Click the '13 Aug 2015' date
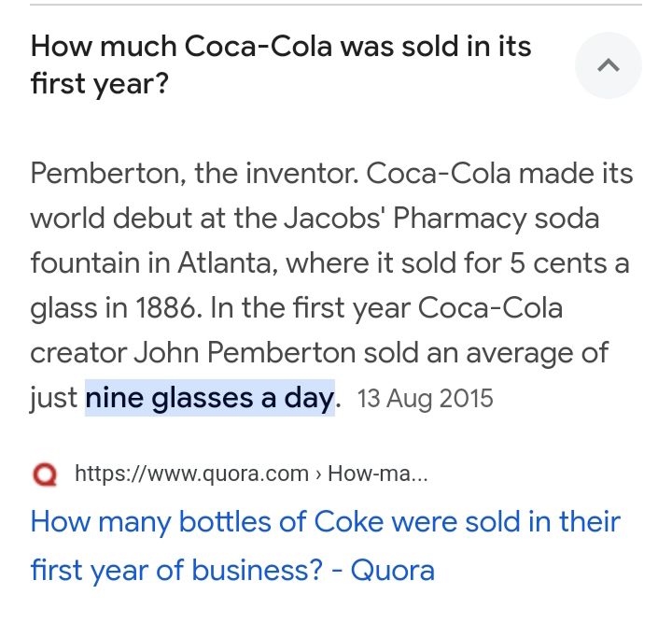The width and height of the screenshot is (672, 623). pos(425,398)
